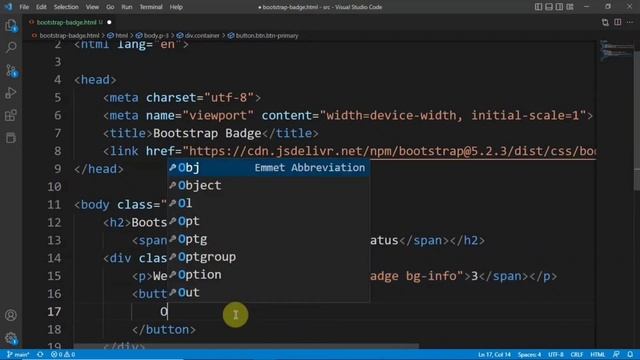Click the compare changes icon in editor toolbar
This screenshot has width=640, height=360.
605,22
